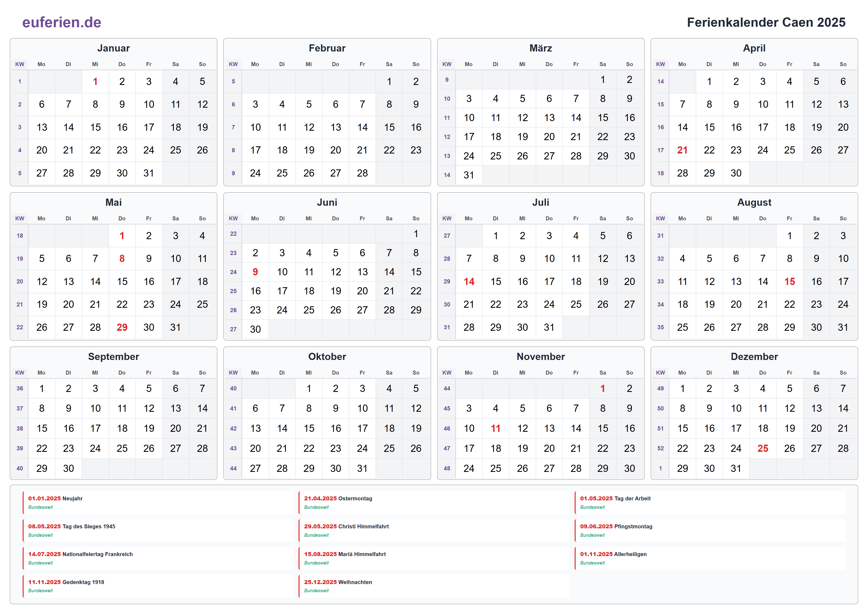Open the 25.12.2025 Weihnachten entry
The width and height of the screenshot is (868, 614).
[x=434, y=586]
